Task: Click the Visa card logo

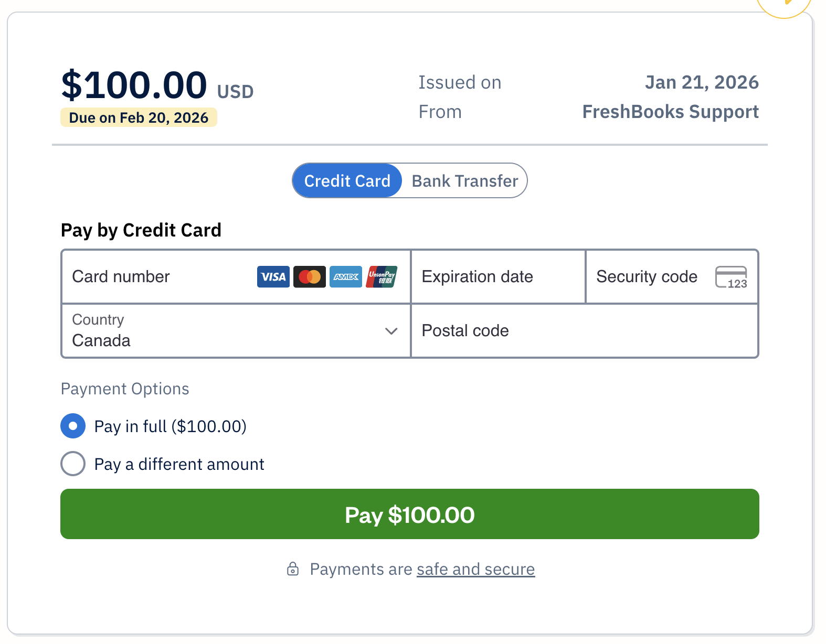Action: pos(273,277)
